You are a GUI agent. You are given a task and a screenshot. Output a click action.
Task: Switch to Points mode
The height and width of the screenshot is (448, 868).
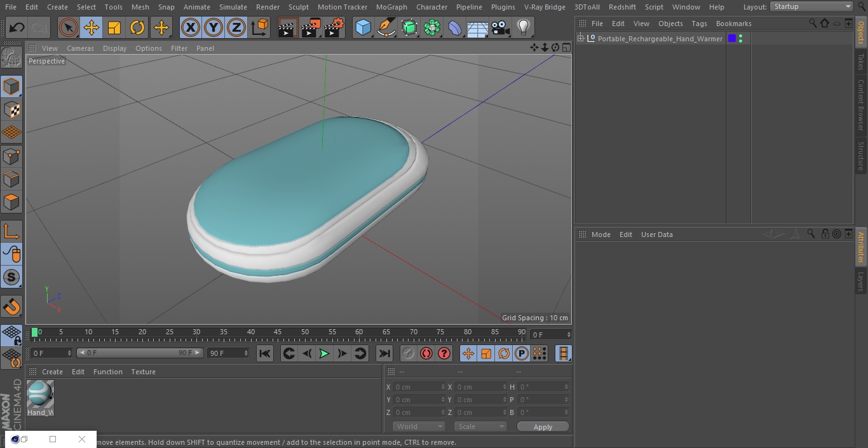coord(11,156)
